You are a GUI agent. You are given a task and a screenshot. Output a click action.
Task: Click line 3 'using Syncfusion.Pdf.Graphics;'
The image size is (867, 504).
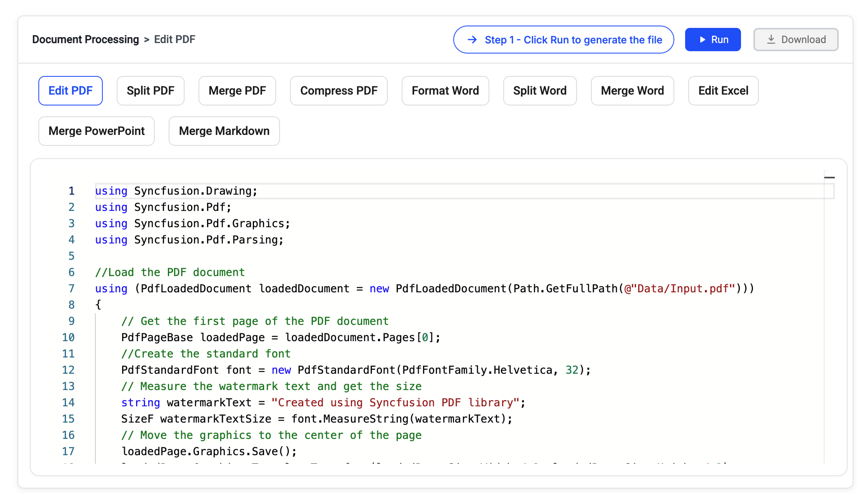click(193, 223)
